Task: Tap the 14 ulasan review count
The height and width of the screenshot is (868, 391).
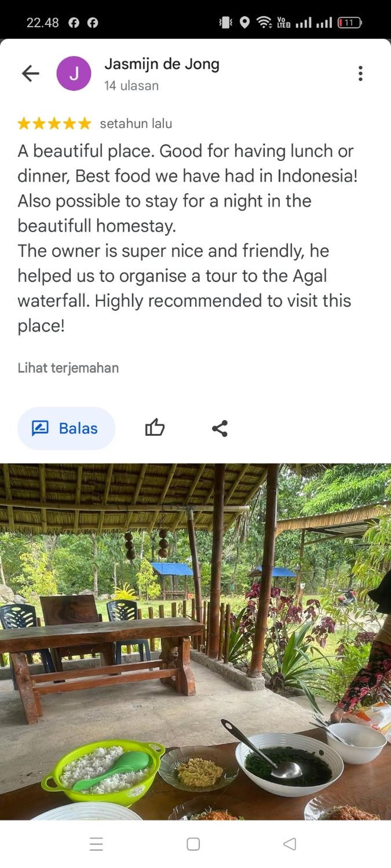Action: pyautogui.click(x=131, y=86)
